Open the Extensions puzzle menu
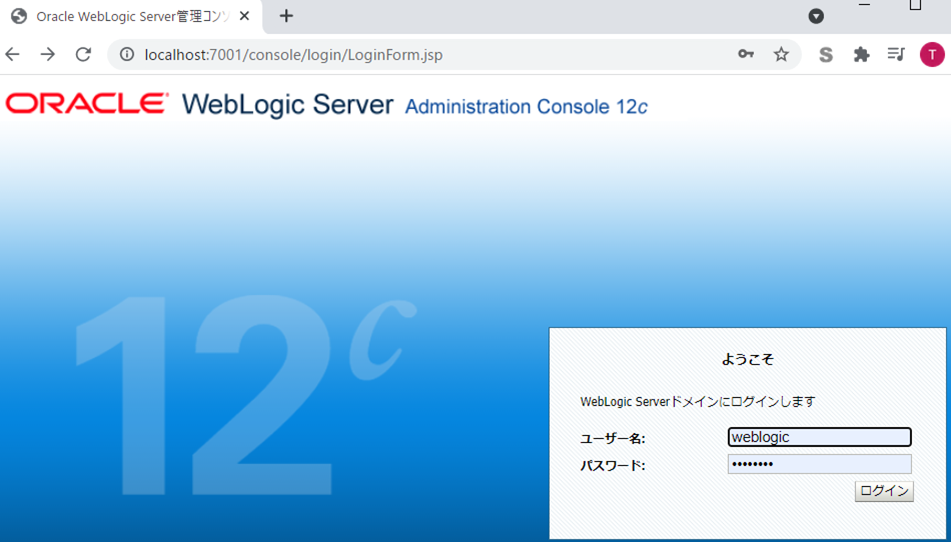The height and width of the screenshot is (542, 951). pos(861,55)
